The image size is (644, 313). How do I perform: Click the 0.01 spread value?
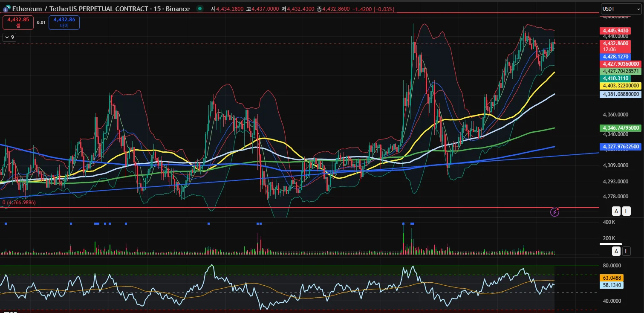[x=41, y=23]
